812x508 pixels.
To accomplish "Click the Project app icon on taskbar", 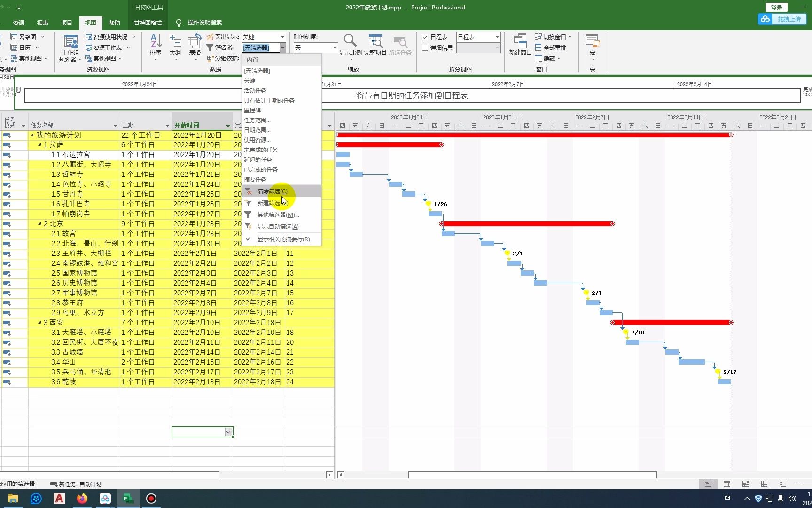I will [x=128, y=499].
